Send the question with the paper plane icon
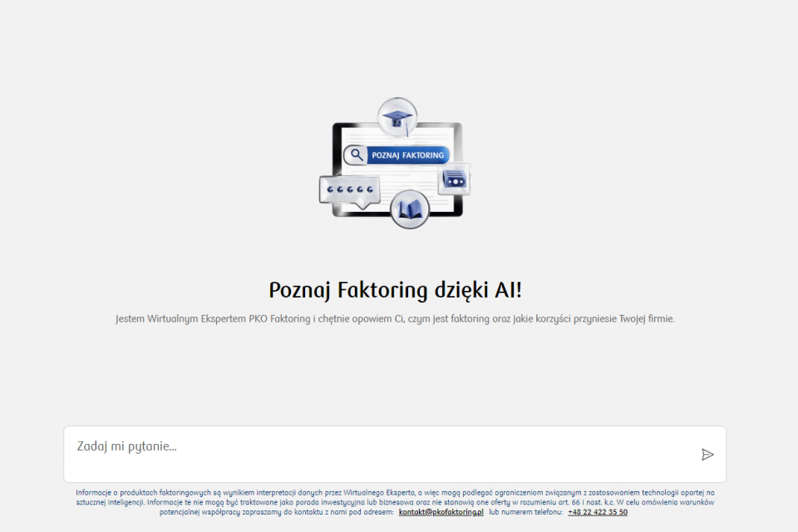 coord(707,455)
